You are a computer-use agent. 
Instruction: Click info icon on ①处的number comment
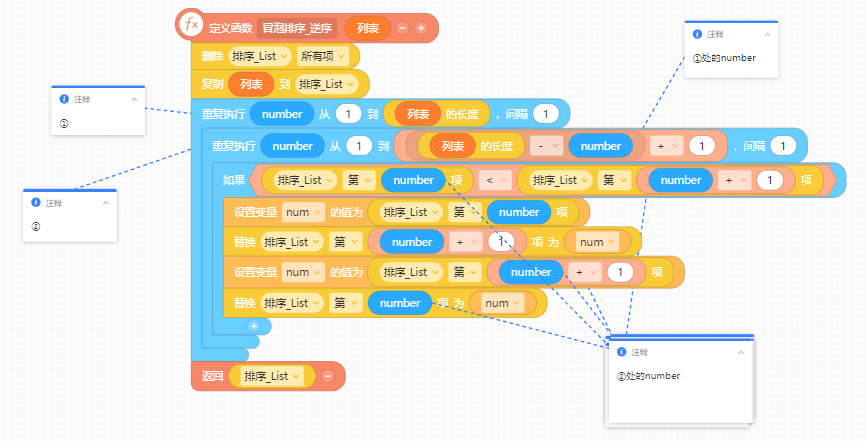click(x=697, y=34)
